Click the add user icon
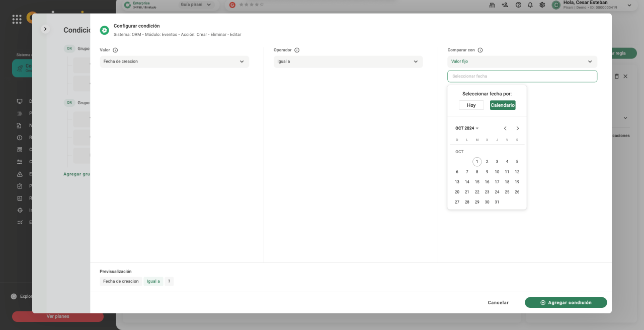The width and height of the screenshot is (644, 330). (x=505, y=5)
